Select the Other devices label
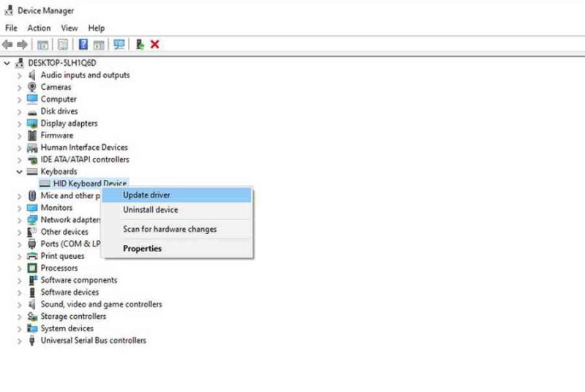This screenshot has height=392, width=585. tap(64, 232)
